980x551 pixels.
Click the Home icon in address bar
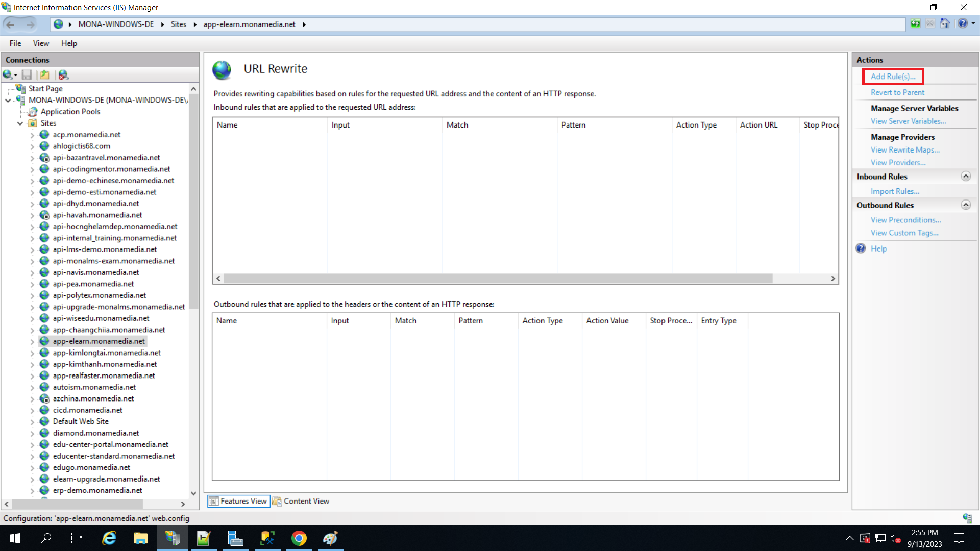click(x=945, y=23)
